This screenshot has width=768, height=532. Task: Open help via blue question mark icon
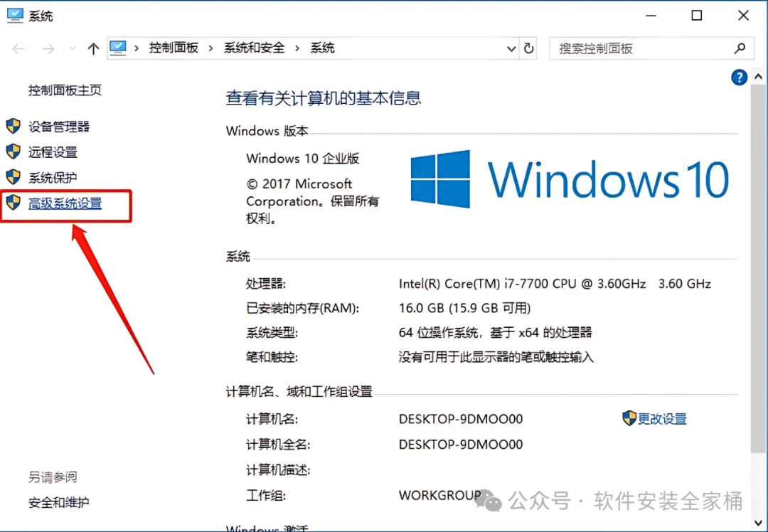(x=739, y=77)
